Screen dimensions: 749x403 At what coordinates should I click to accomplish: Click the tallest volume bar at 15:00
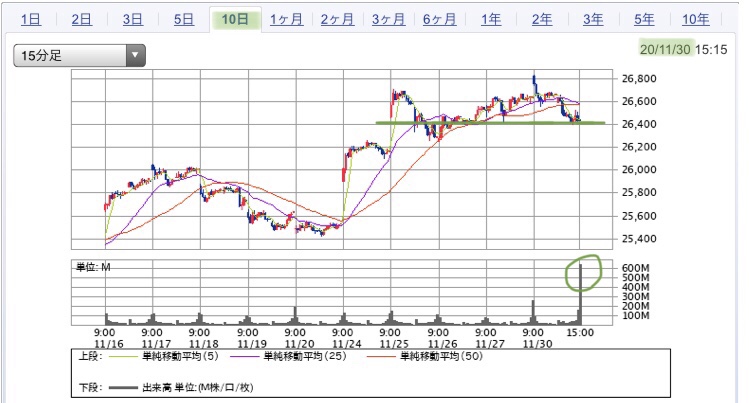[580, 294]
